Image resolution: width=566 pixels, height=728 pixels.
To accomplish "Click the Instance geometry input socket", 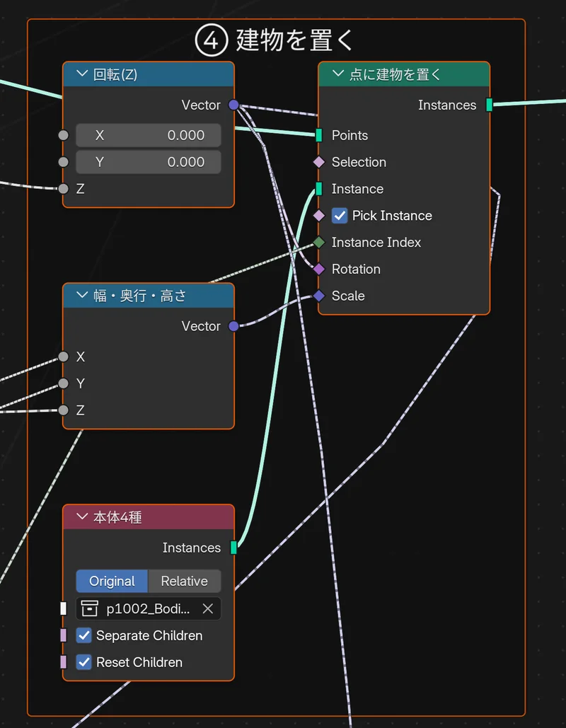I will [x=318, y=188].
